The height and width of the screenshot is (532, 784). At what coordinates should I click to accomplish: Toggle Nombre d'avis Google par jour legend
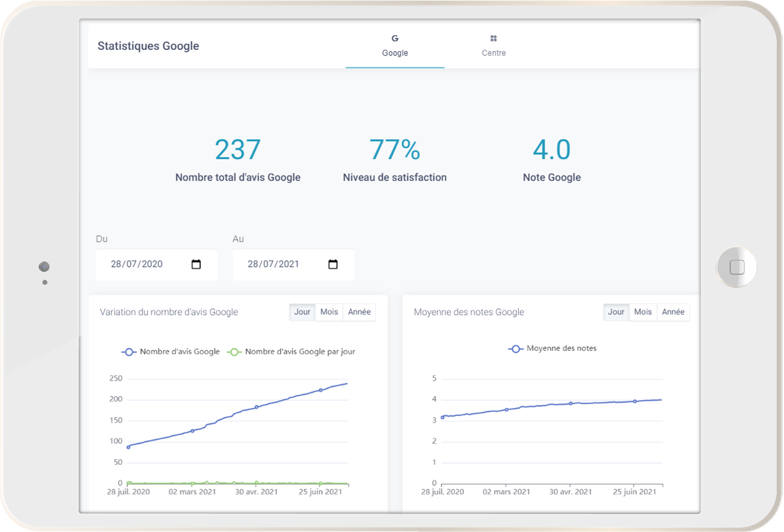coord(291,352)
